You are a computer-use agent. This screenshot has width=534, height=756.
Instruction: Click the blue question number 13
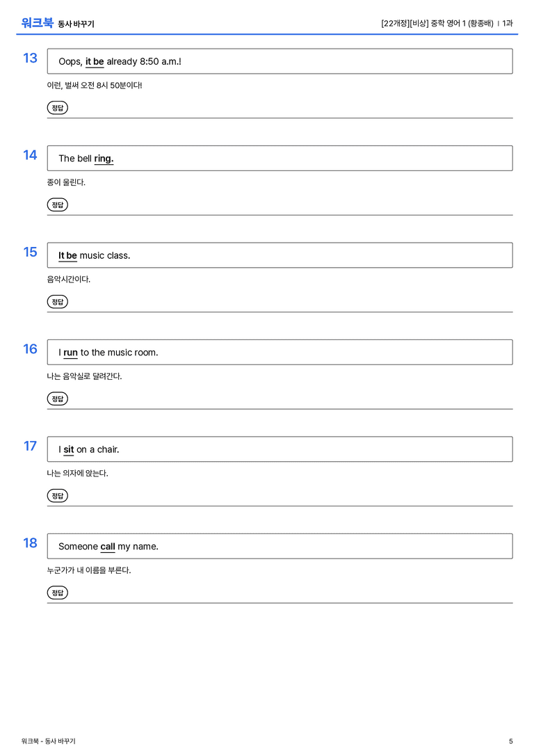tap(30, 58)
